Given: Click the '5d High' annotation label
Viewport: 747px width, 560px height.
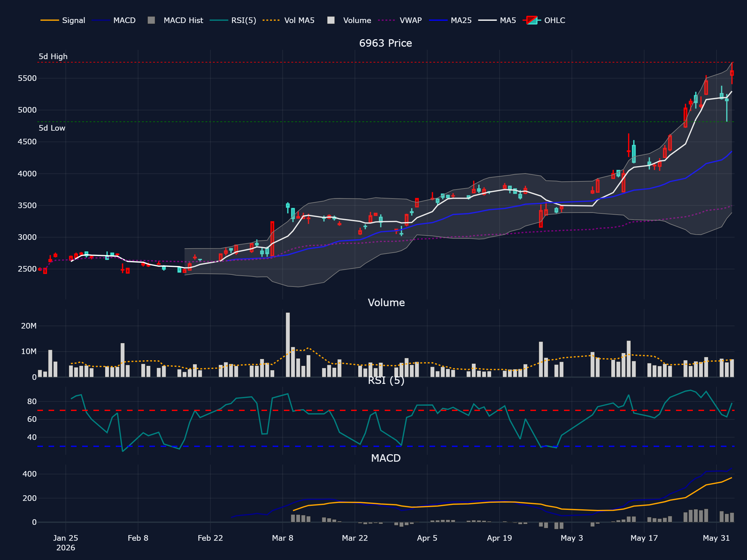Looking at the screenshot, I should tap(53, 56).
